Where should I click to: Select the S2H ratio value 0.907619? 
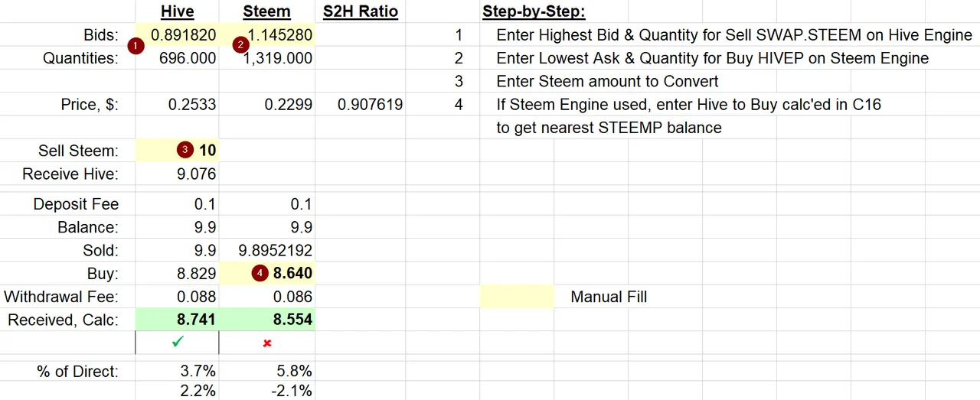click(361, 105)
